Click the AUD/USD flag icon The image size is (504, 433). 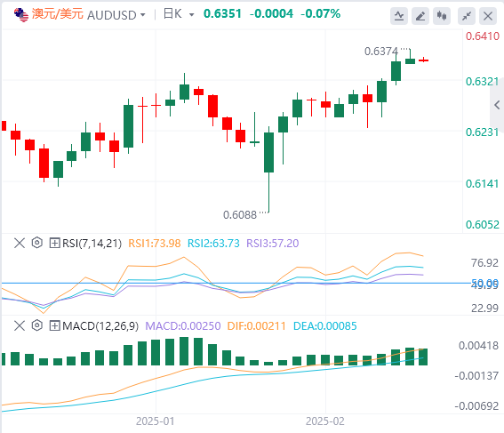pos(21,15)
